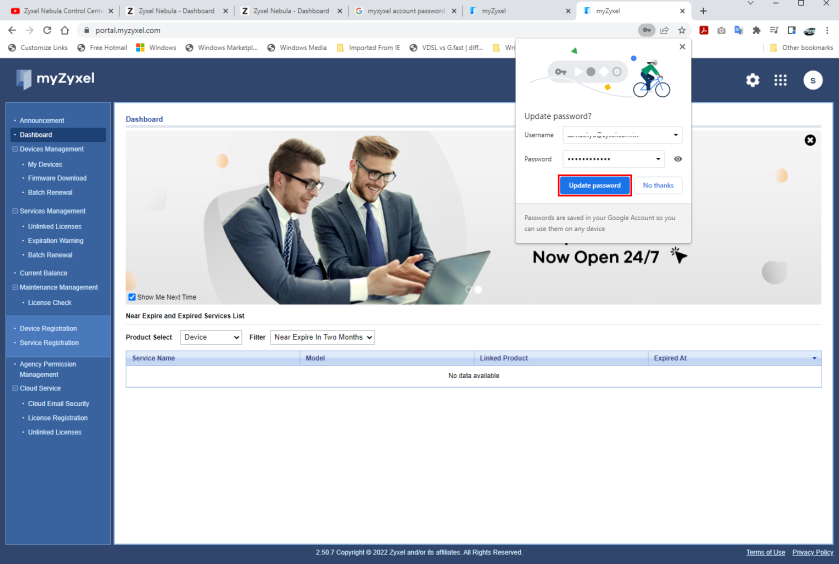Open the myZyxel settings gear icon
Image resolution: width=839 pixels, height=564 pixels.
coord(752,80)
